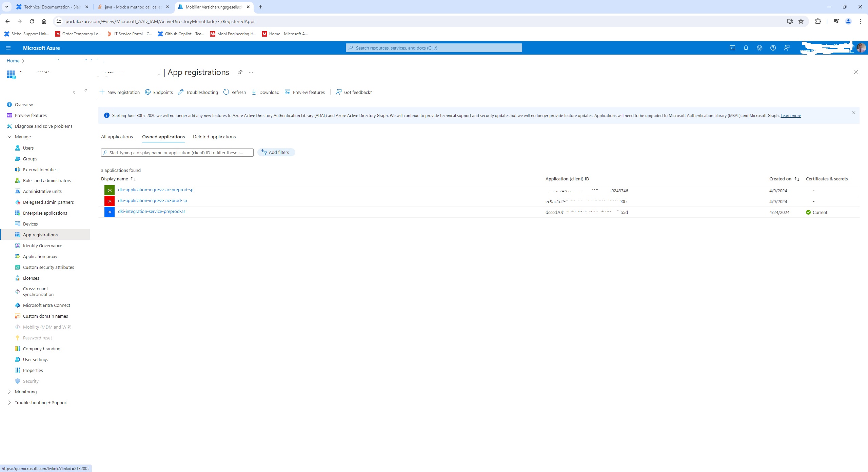
Task: Click the New registration icon button
Action: pos(102,92)
